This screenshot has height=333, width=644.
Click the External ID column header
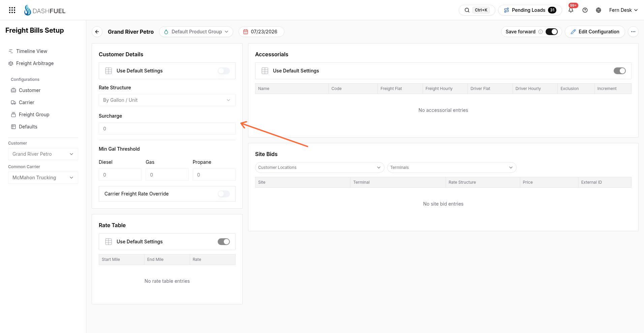point(605,182)
